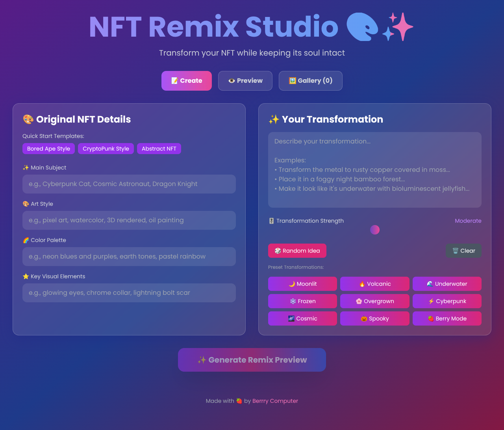Screen dimensions: 504x430
Task: Click the sparkles icon beside Your Transformation heading
Action: [273, 119]
